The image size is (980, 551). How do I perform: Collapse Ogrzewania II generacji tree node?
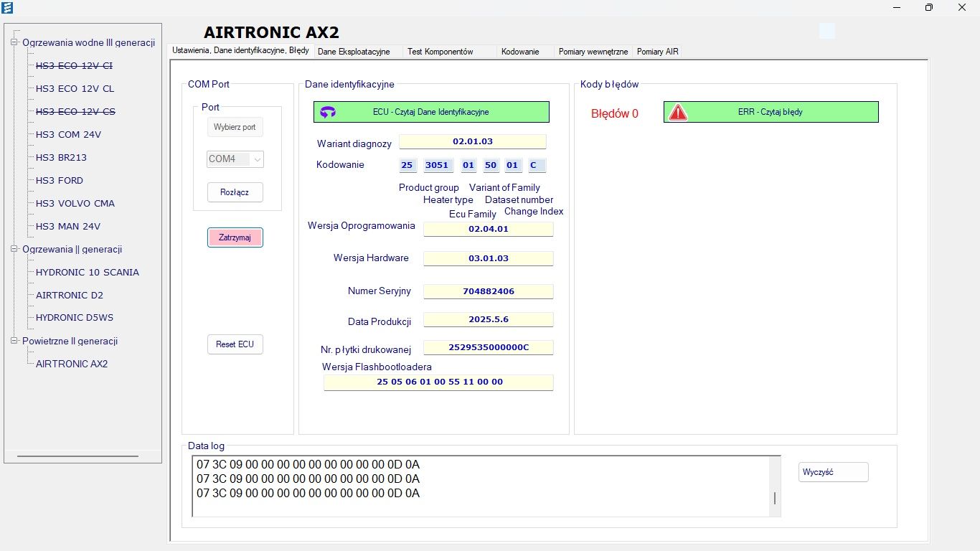click(x=14, y=249)
